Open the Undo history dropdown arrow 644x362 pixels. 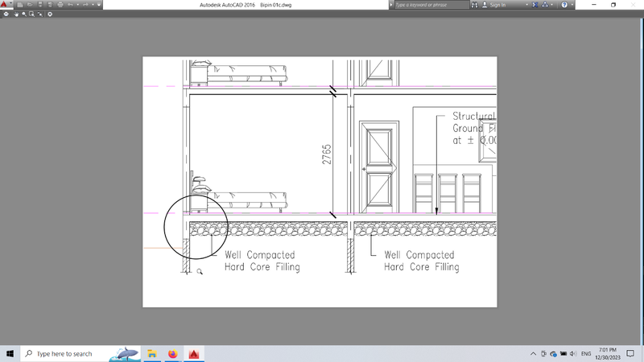click(x=77, y=5)
